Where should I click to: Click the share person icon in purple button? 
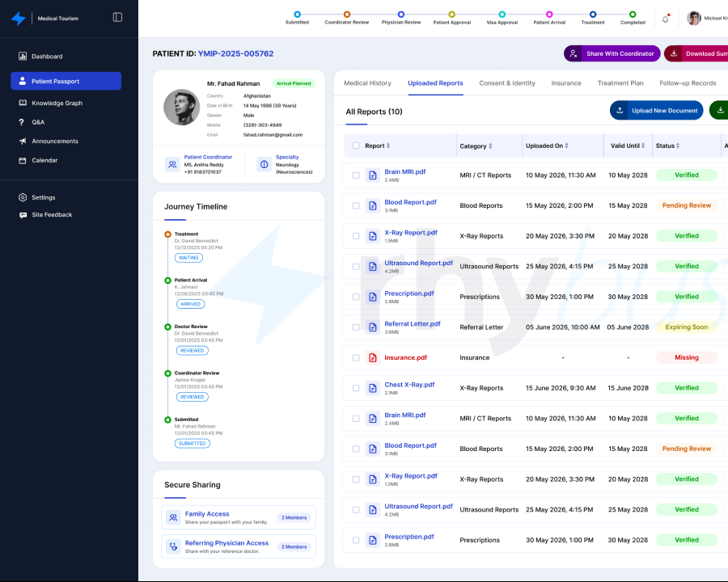(574, 53)
